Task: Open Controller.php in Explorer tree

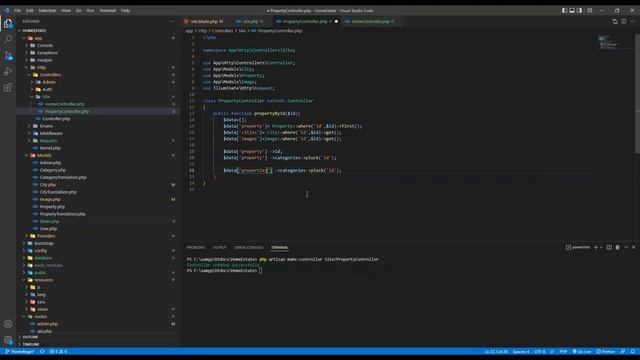Action: 98,119
